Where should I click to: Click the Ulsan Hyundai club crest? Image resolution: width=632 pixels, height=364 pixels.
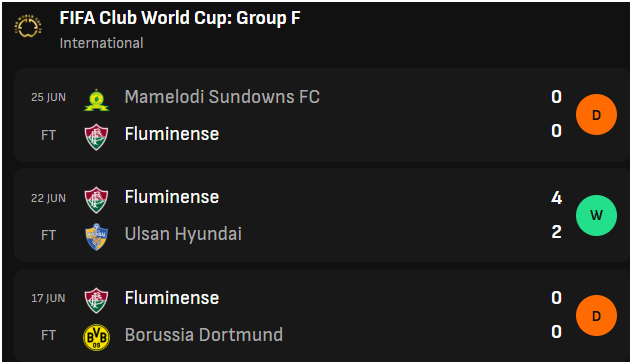coord(96,237)
